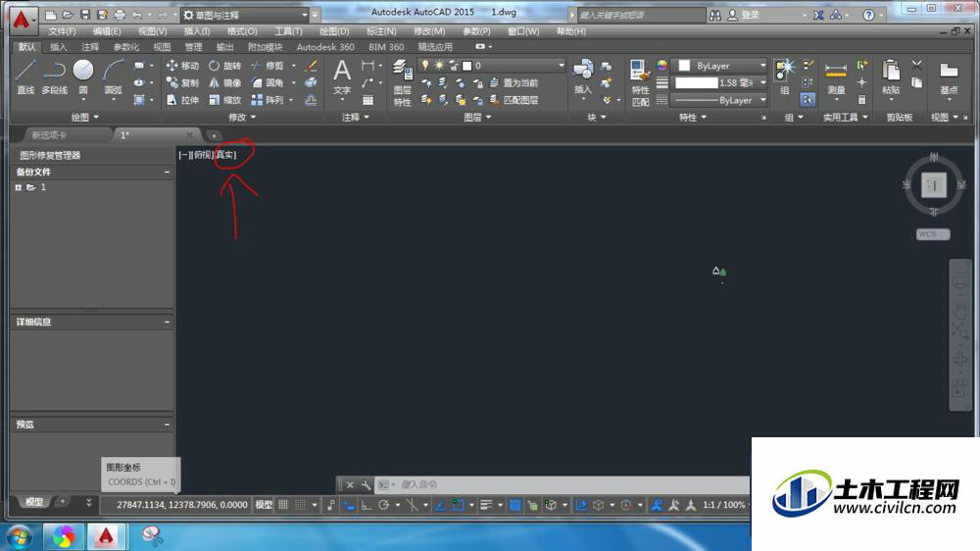Switch to the 插入 ribbon tab
This screenshot has height=551, width=980.
pyautogui.click(x=58, y=47)
